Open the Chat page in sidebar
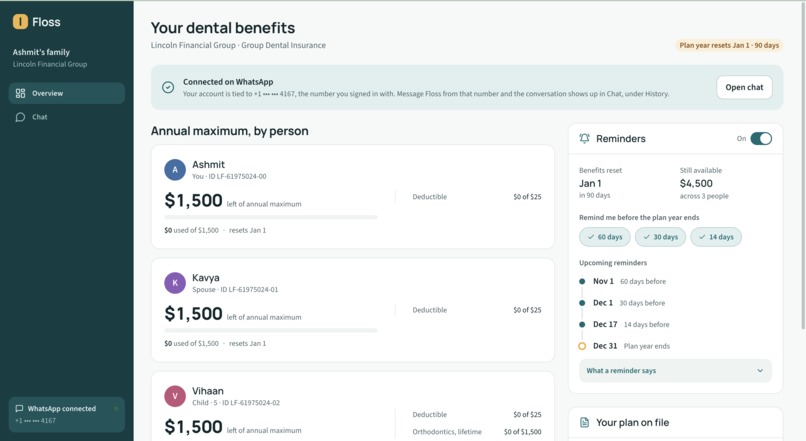Screen dimensions: 806x441 point(67,117)
